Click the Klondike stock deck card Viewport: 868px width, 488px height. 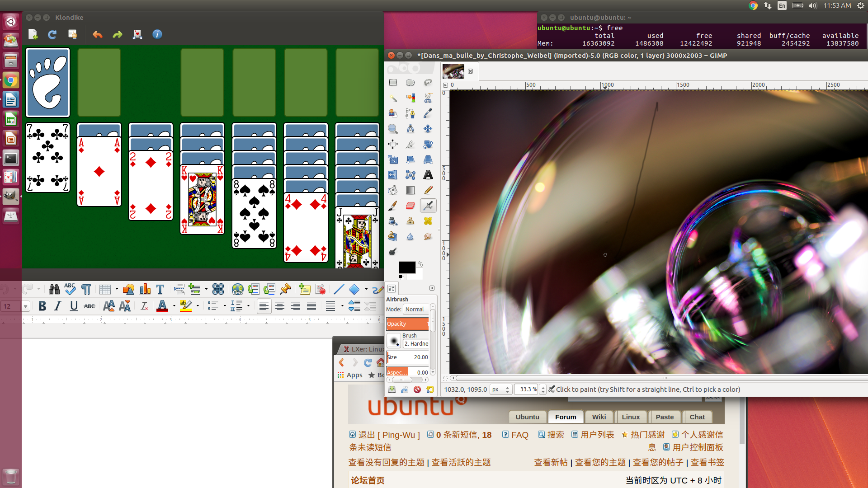click(48, 83)
